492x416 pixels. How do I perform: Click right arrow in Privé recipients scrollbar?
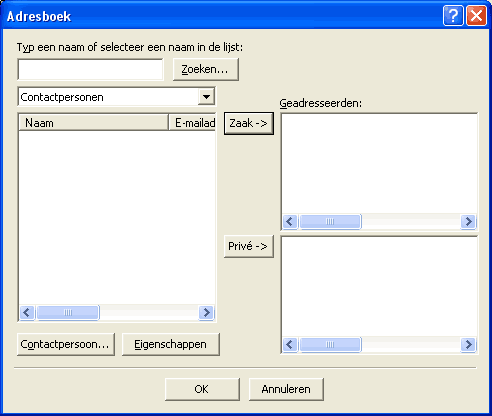pyautogui.click(x=468, y=344)
